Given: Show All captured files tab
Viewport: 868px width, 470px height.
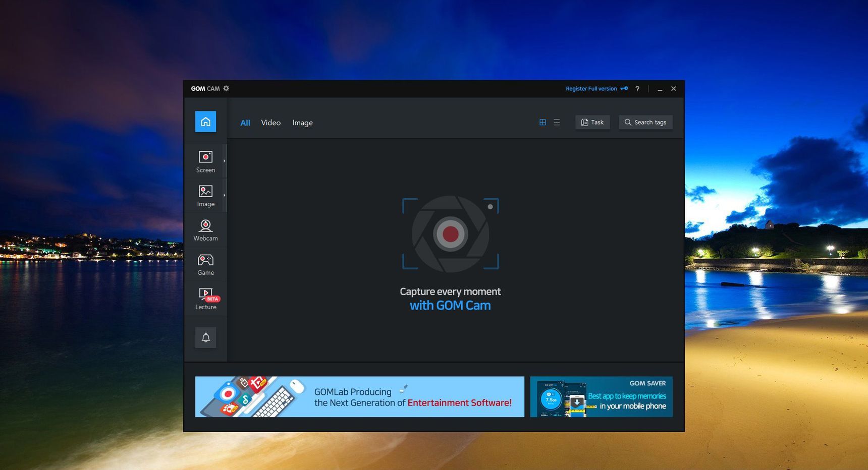Looking at the screenshot, I should pos(245,123).
